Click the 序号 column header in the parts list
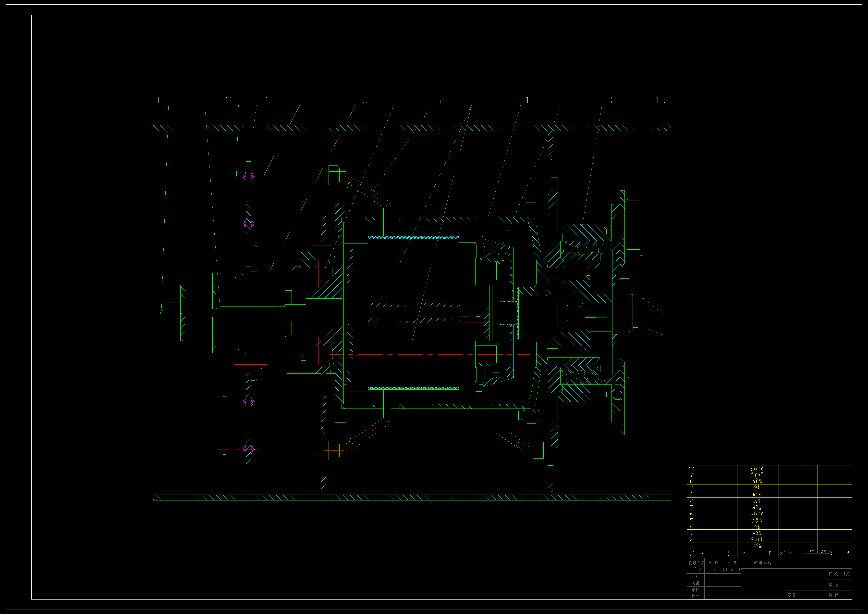Screen dimensions: 868x614 692,553
